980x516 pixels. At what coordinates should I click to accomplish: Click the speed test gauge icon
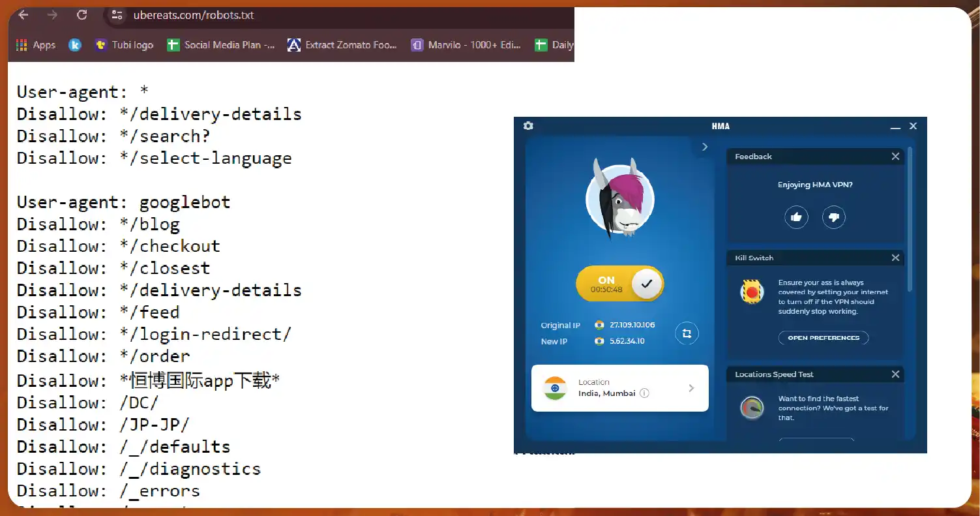(x=752, y=408)
